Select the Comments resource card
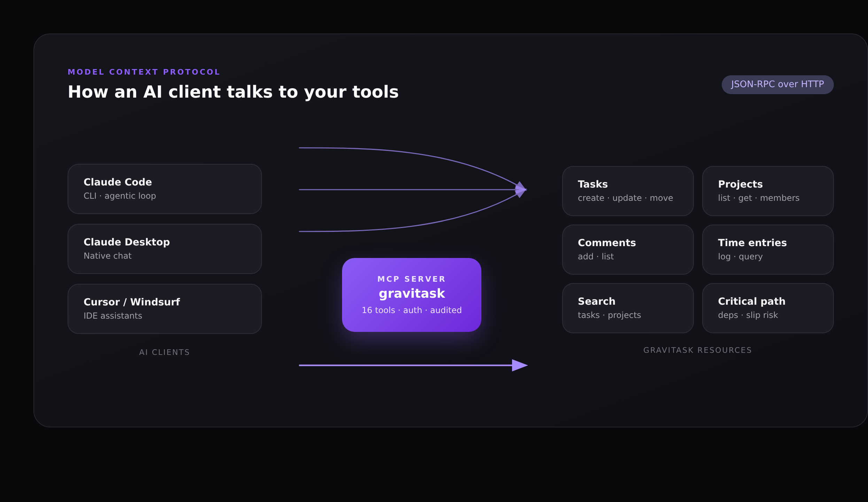This screenshot has width=868, height=502. tap(628, 250)
